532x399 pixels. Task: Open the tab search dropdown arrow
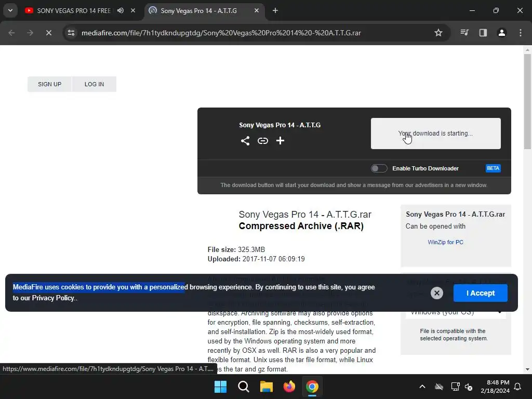tap(10, 10)
